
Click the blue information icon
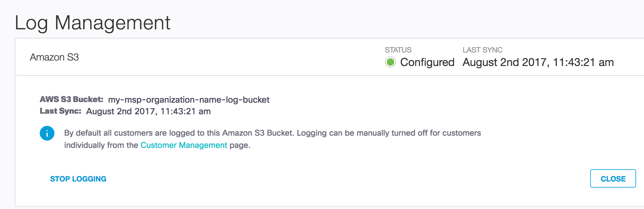click(x=47, y=133)
